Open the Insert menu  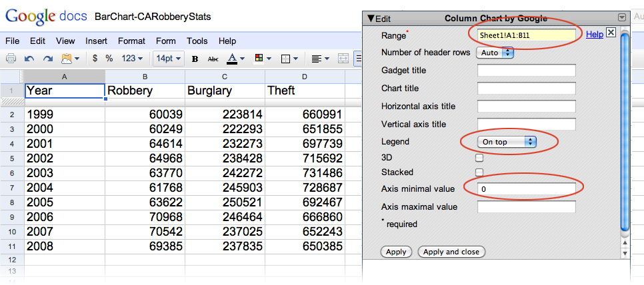[96, 41]
